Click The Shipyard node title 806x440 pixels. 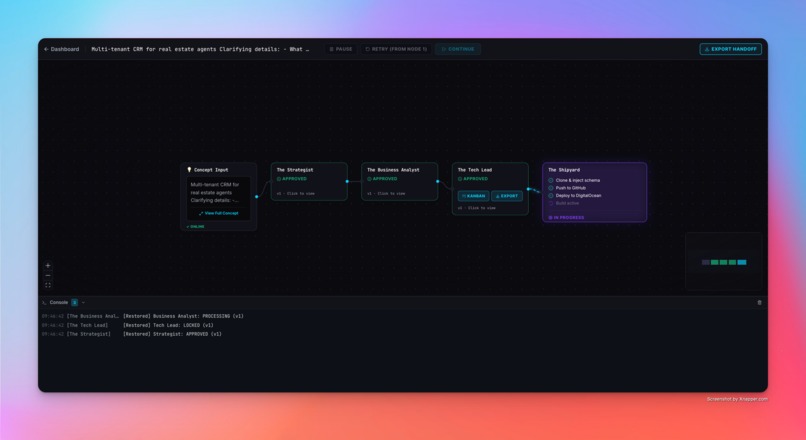click(x=564, y=170)
